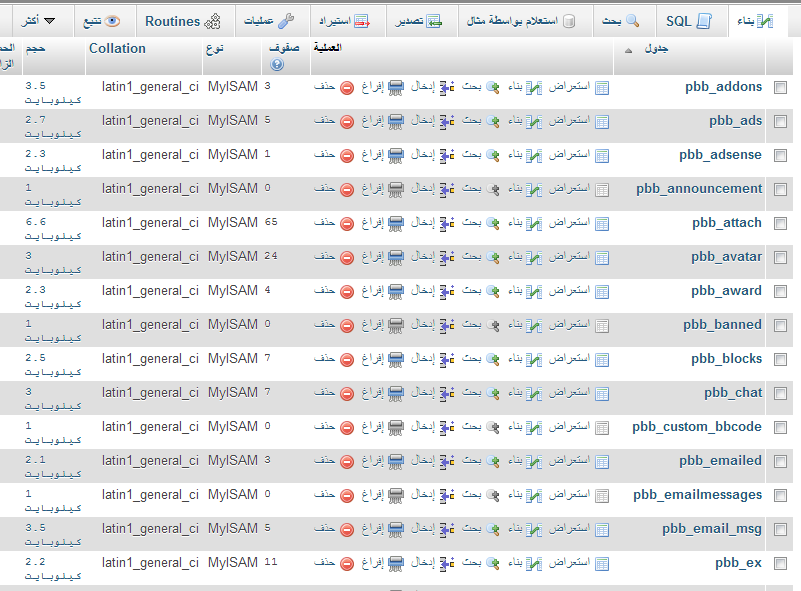Sort by the صفوف (Rows) column header
This screenshot has height=591, width=801.
[x=284, y=48]
